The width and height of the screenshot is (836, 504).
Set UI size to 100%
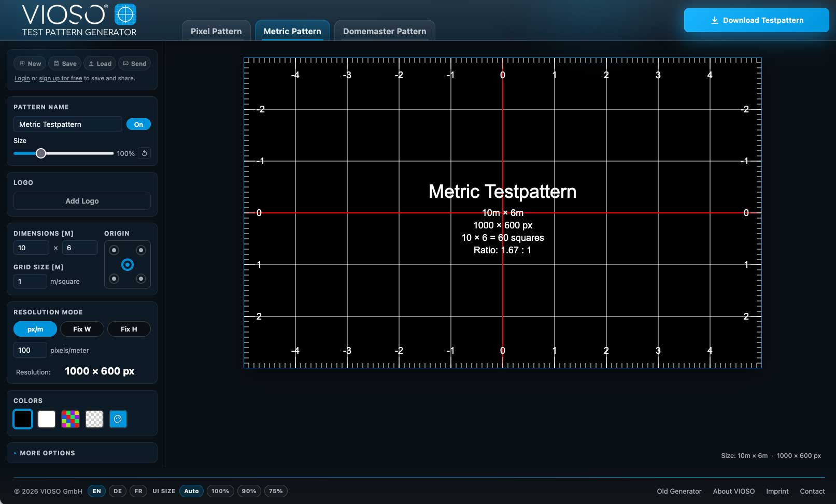click(220, 491)
